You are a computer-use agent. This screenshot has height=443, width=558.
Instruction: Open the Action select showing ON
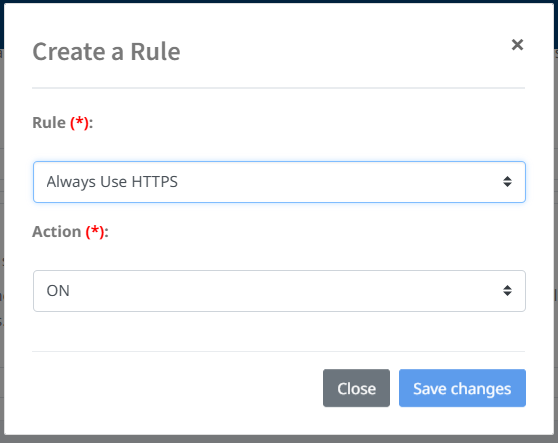click(x=279, y=291)
